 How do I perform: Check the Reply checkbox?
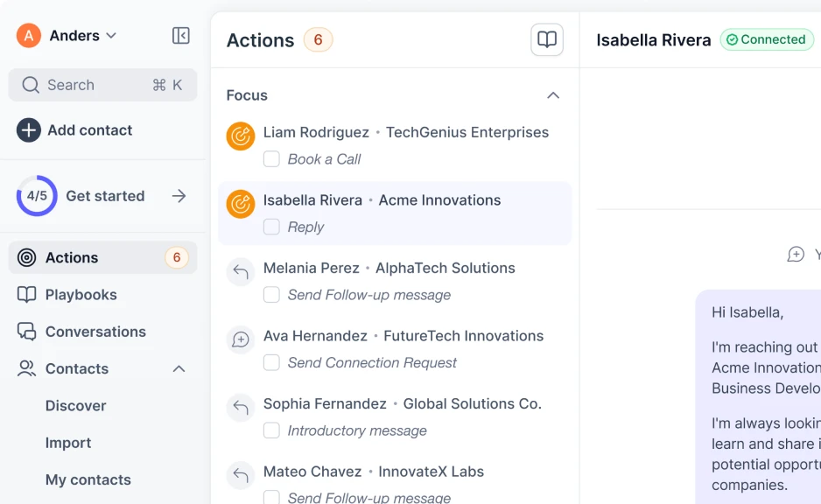tap(271, 227)
